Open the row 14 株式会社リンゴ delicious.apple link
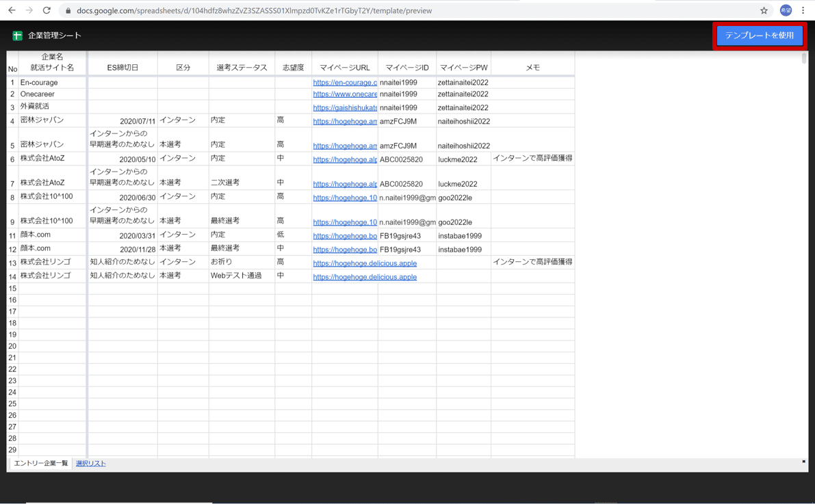Image resolution: width=815 pixels, height=504 pixels. click(365, 277)
